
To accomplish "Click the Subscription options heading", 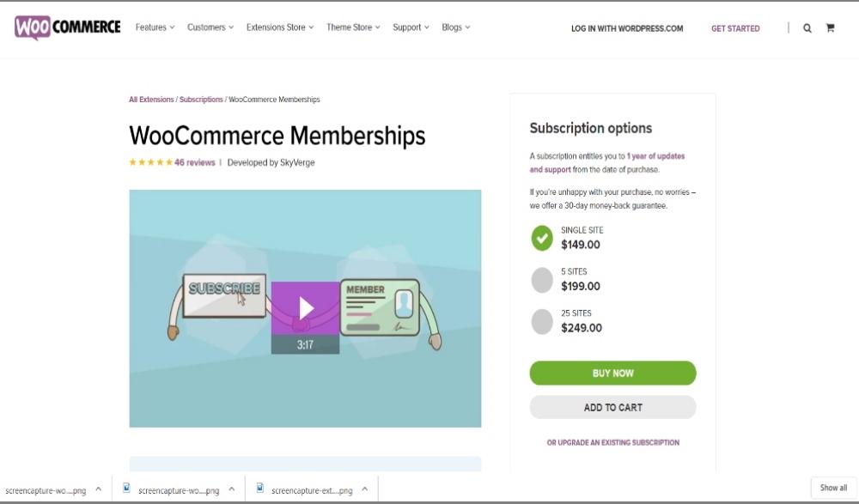I will [x=591, y=128].
